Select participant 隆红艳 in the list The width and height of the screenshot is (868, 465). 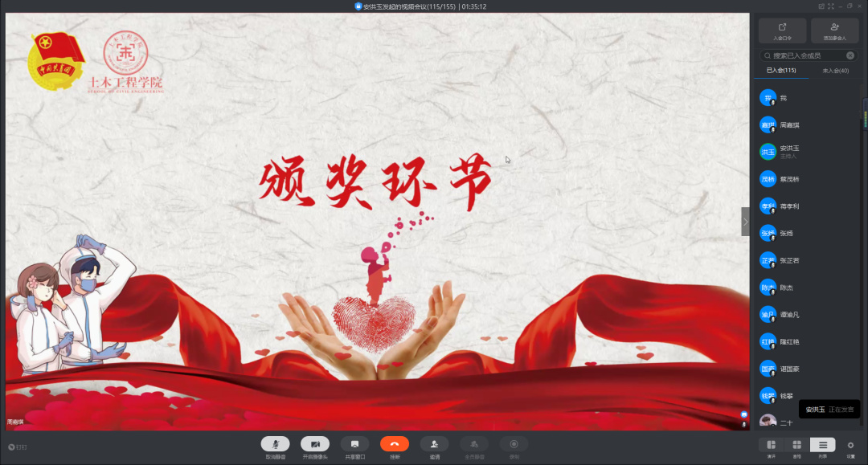[x=809, y=341]
